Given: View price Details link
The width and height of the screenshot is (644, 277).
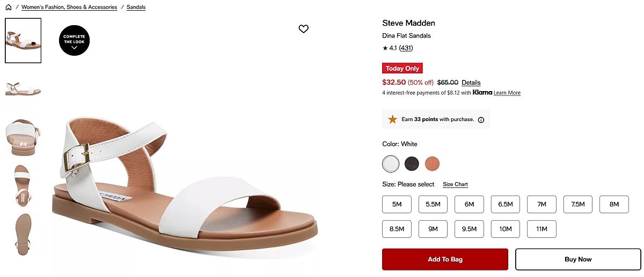Looking at the screenshot, I should 471,83.
